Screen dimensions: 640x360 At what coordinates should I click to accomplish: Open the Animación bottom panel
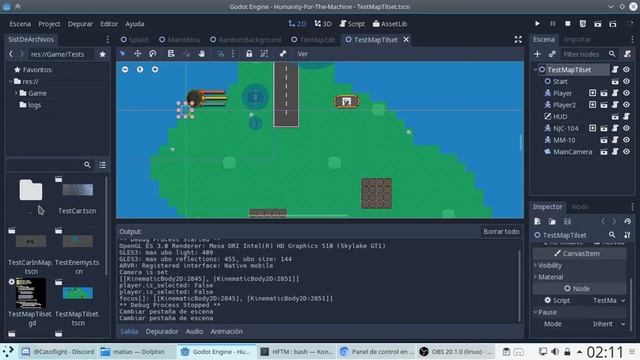coord(227,331)
